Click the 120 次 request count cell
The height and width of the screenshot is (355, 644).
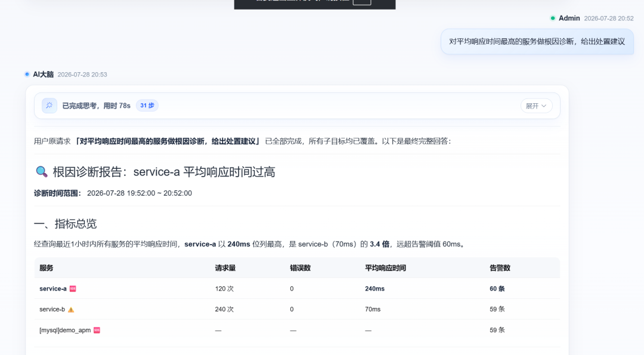click(x=224, y=289)
